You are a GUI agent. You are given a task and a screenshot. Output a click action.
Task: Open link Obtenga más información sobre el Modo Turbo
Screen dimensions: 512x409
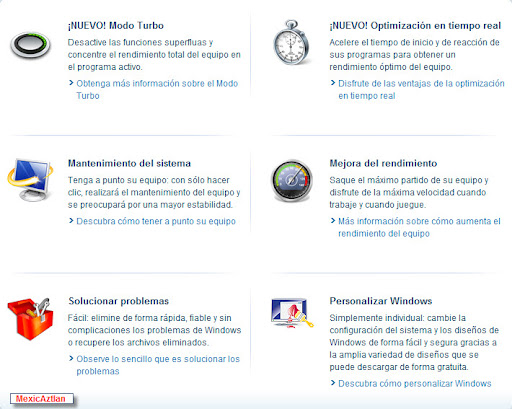(x=157, y=89)
